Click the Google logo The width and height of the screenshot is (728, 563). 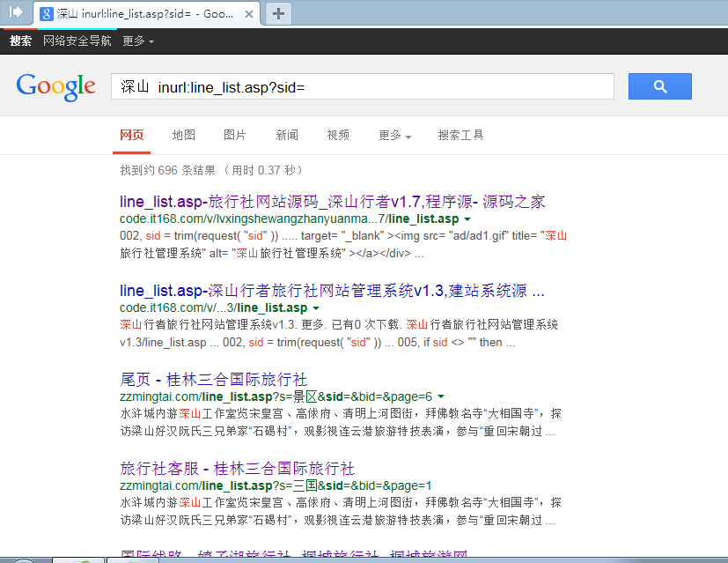(x=55, y=86)
